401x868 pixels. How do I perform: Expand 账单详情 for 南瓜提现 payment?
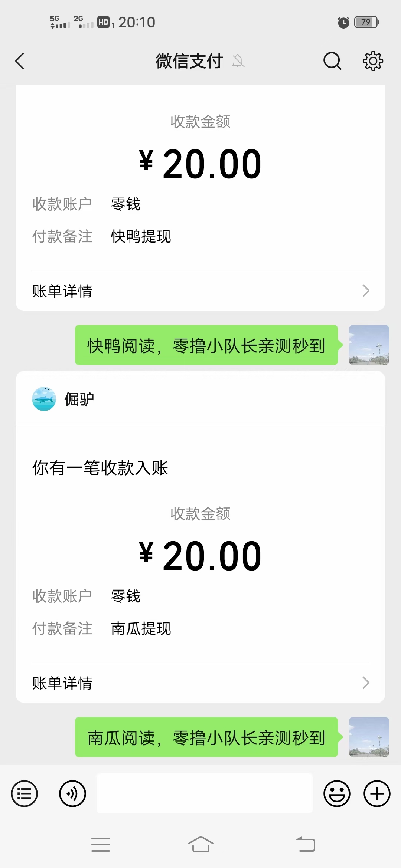pos(200,683)
